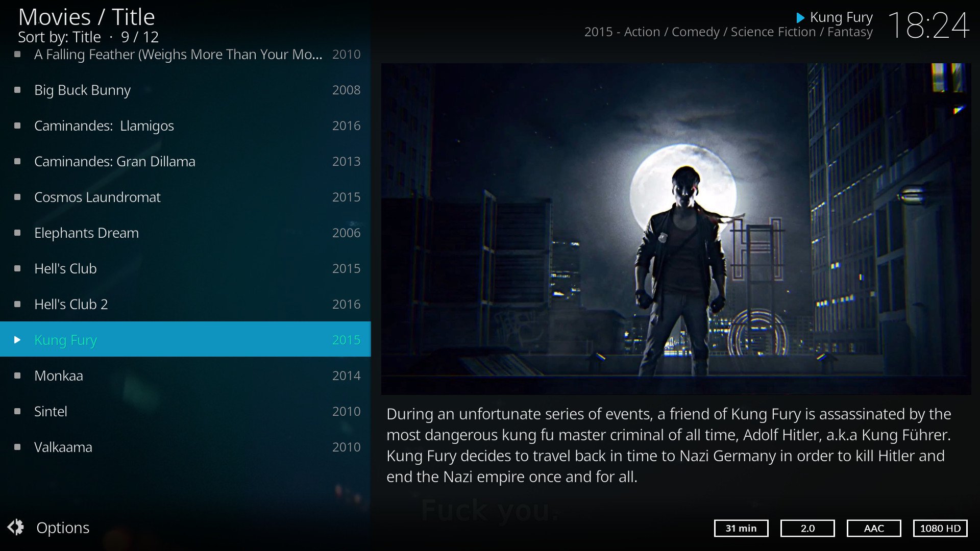Click year 2016 for Caminandes: Llamigos

pos(346,126)
